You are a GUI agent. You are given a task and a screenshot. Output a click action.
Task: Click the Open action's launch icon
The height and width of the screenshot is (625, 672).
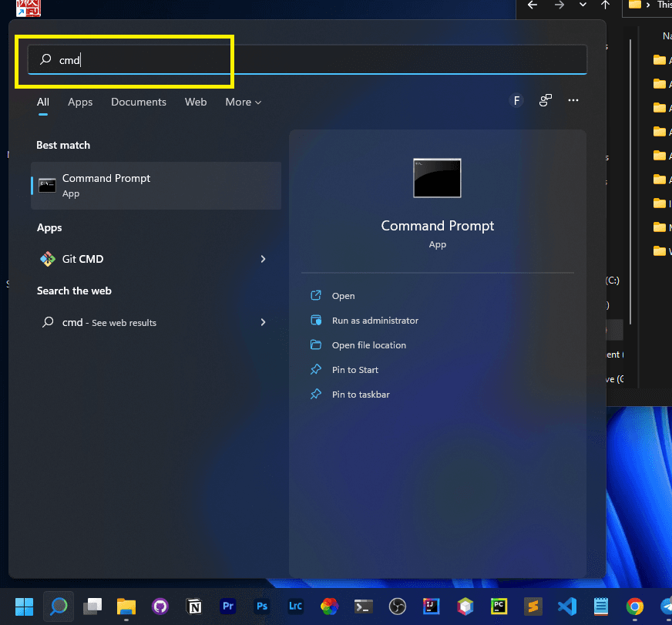point(316,295)
